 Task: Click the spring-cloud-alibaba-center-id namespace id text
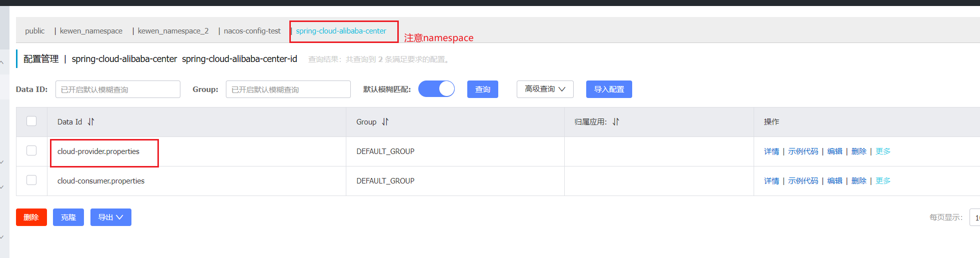(239, 59)
